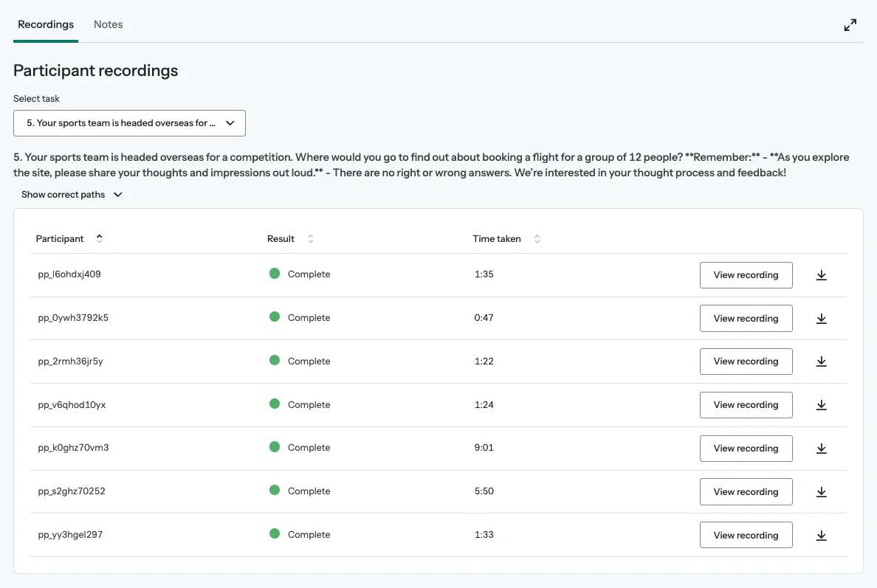The height and width of the screenshot is (588, 877).
Task: Download recording for pp_0ywh3792k5
Action: (821, 319)
